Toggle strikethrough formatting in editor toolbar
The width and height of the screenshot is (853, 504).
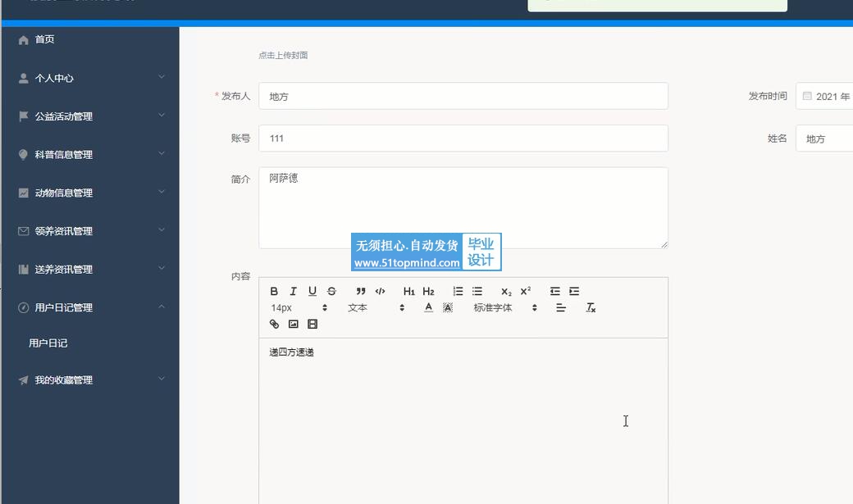[x=332, y=292]
